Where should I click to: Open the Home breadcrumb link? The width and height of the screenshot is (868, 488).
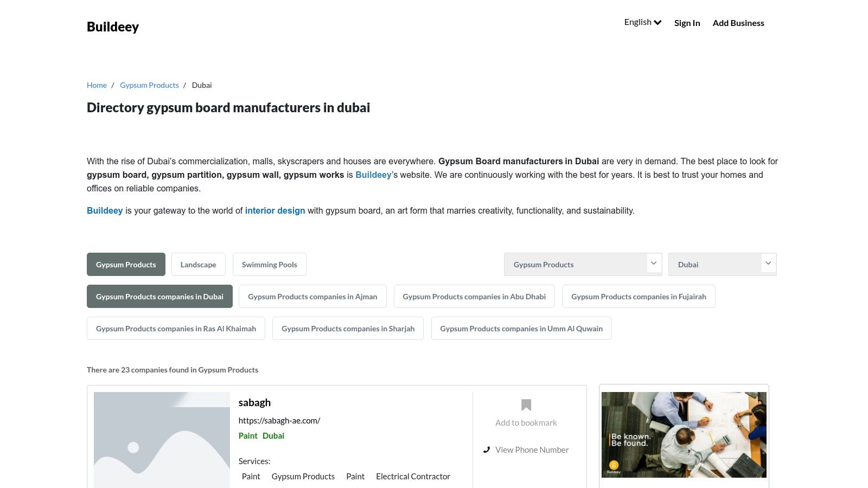[x=97, y=85]
